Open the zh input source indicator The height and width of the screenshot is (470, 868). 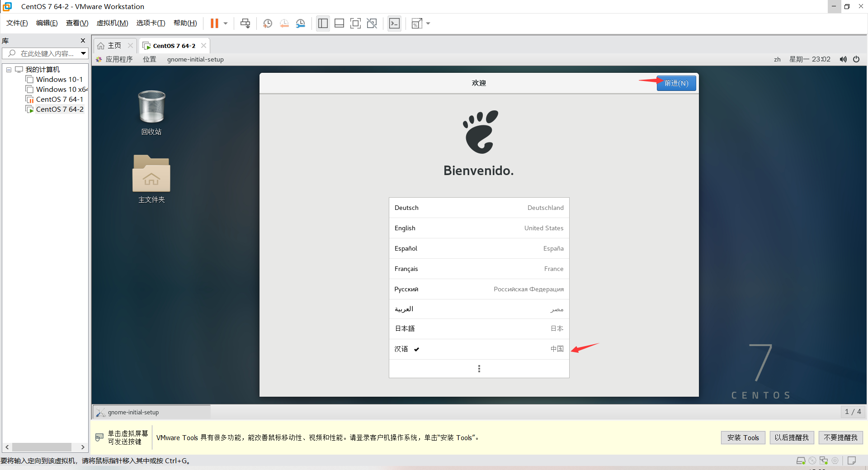pos(777,59)
